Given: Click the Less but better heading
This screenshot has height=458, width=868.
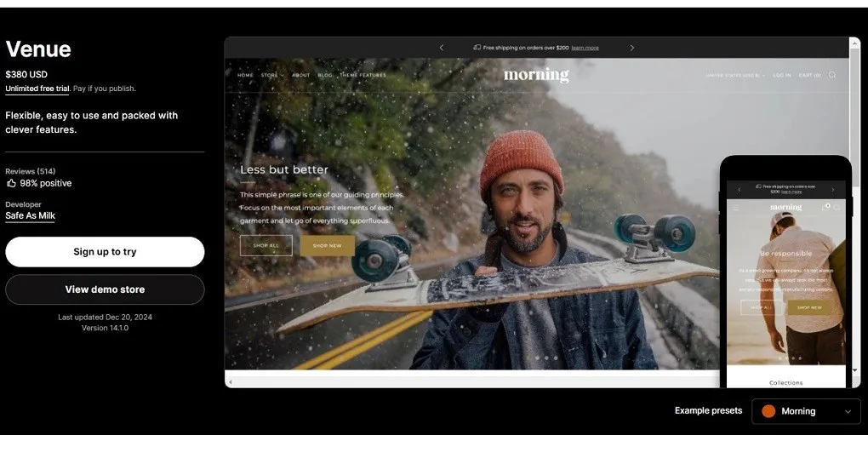Looking at the screenshot, I should tap(284, 170).
